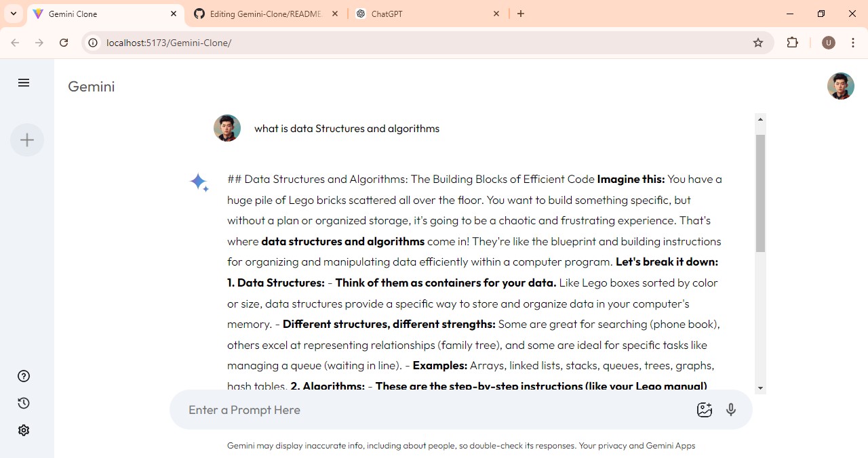Open Chrome profile U button
The image size is (868, 458).
(828, 43)
